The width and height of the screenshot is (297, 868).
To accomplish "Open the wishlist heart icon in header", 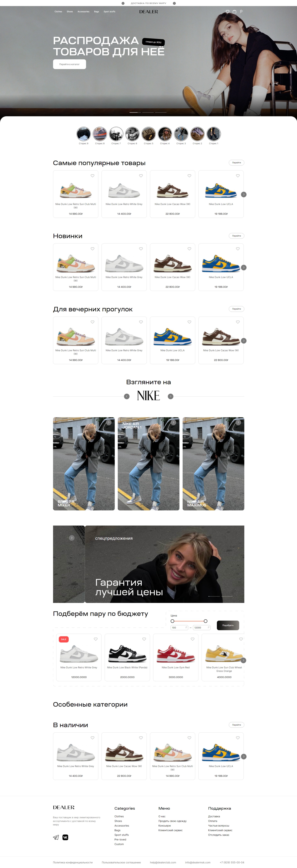I will [228, 11].
